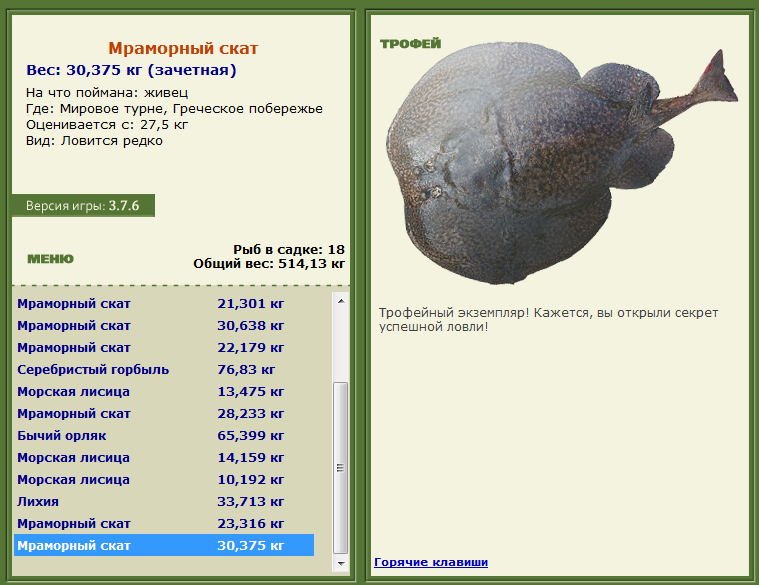The image size is (759, 585).
Task: Select Мраморный скат 22,179 кг row
Action: (164, 348)
